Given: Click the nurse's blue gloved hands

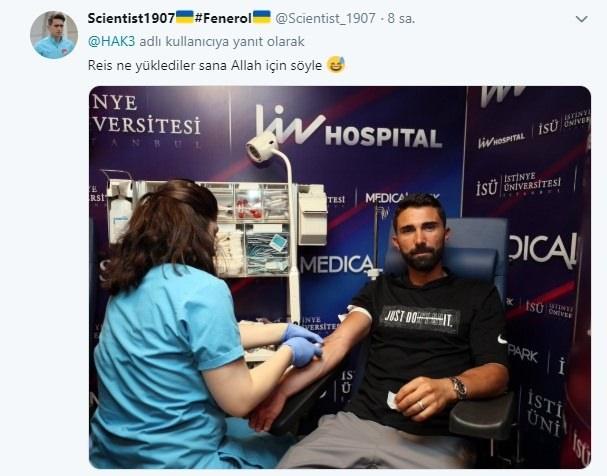Looking at the screenshot, I should point(302,344).
